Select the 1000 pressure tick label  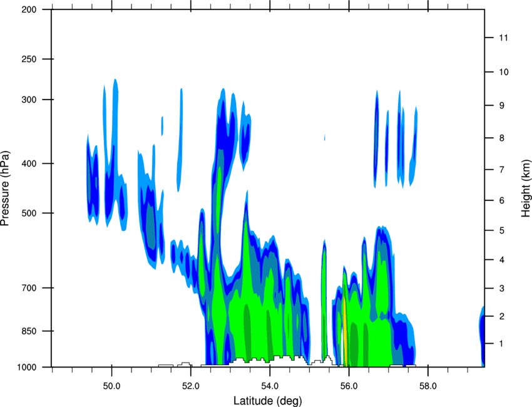pyautogui.click(x=27, y=368)
